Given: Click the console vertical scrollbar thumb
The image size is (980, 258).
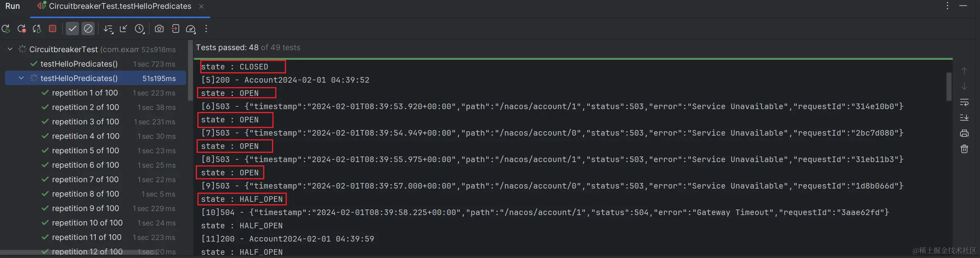Looking at the screenshot, I should (949, 86).
